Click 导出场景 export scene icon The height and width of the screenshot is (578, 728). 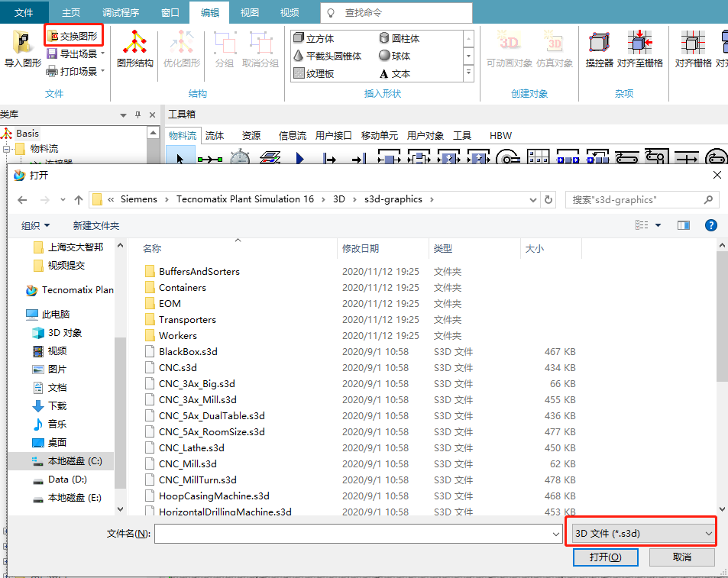click(52, 53)
